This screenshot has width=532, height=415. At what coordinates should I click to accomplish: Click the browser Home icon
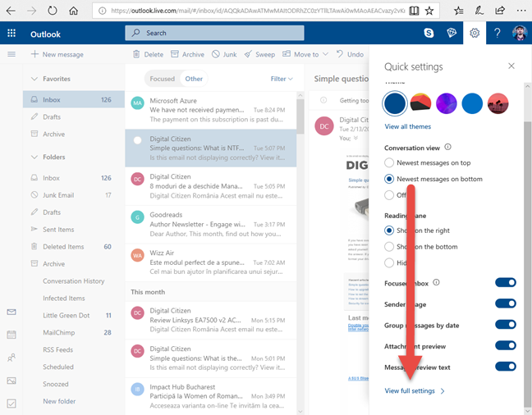(73, 11)
